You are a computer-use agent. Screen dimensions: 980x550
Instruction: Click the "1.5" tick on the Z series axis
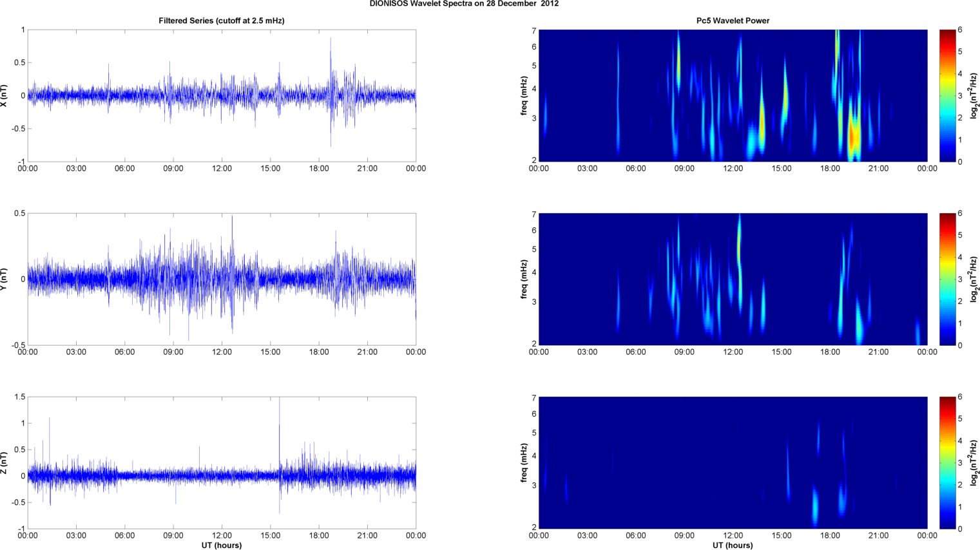coord(19,397)
